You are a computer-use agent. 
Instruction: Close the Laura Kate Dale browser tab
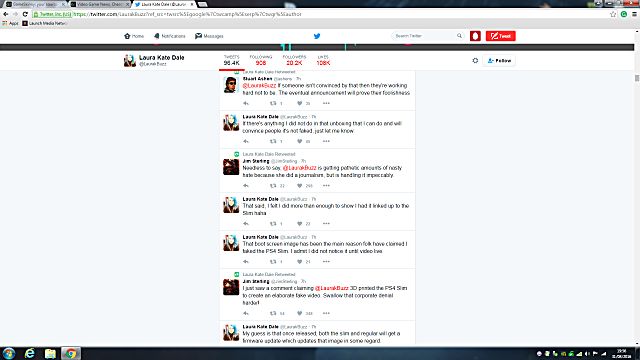pyautogui.click(x=192, y=4)
